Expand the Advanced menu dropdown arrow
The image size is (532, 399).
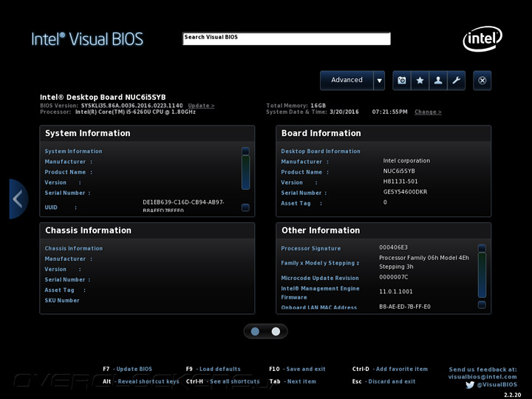379,81
